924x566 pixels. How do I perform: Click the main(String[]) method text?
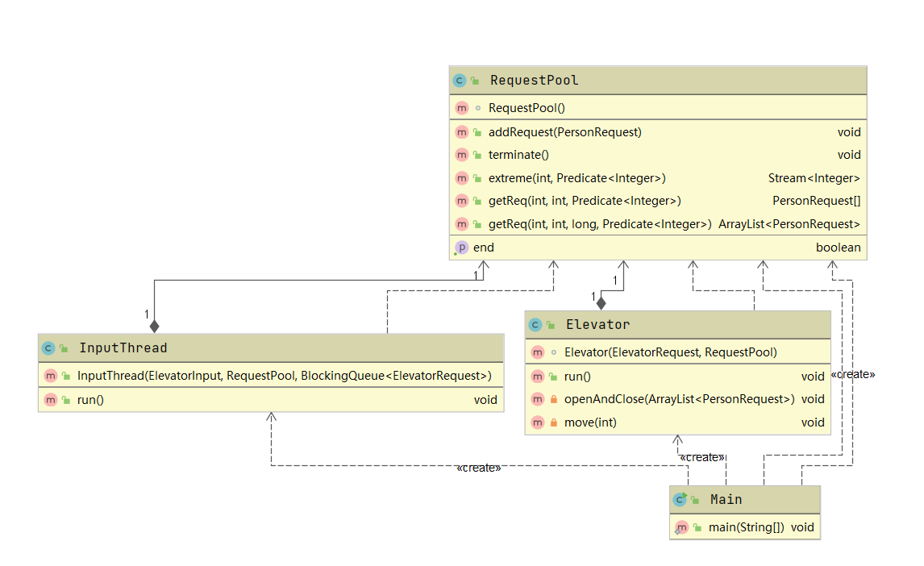click(x=747, y=528)
